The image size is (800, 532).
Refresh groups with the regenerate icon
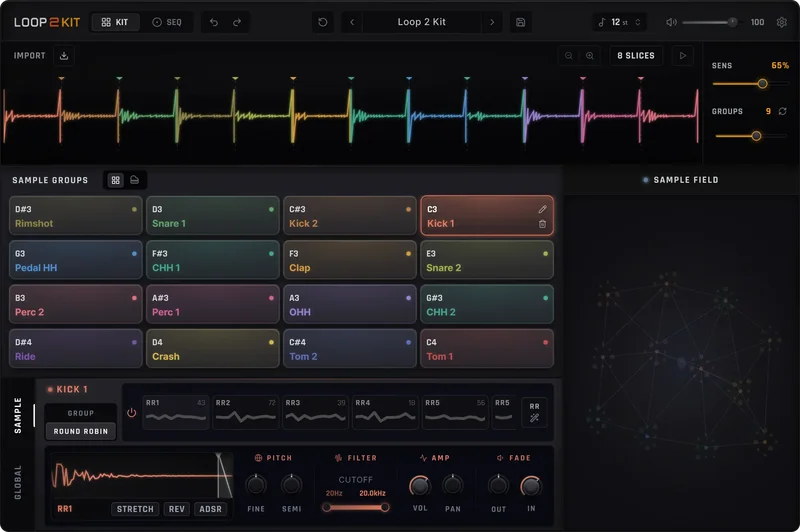[782, 111]
